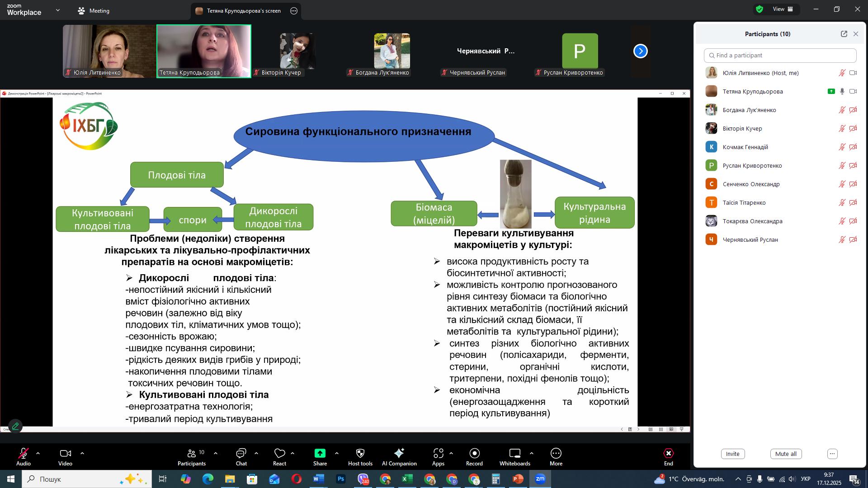Toggle Тетяна Круподьорова's microphone in list
Screen dimensions: 868x488
[842, 91]
